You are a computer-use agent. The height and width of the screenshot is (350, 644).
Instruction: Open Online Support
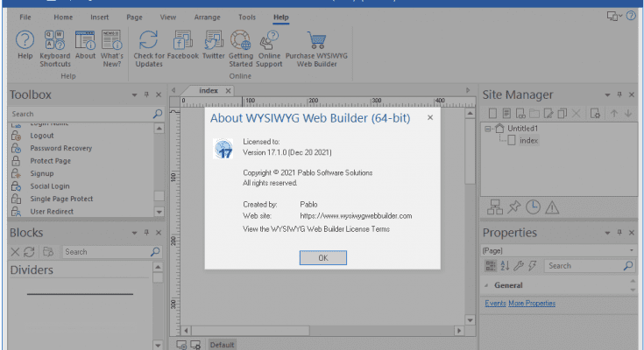click(x=269, y=49)
